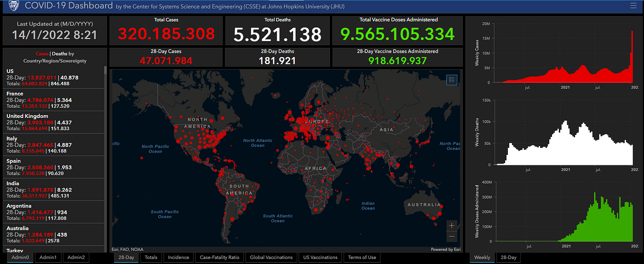Select the Australia country row
This screenshot has width=644, height=264.
coord(54,235)
